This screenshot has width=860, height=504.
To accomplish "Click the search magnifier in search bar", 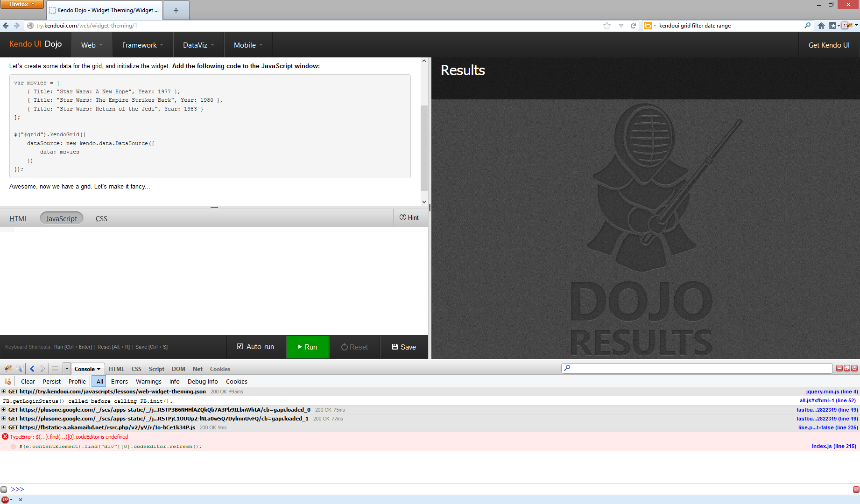I will click(x=808, y=26).
